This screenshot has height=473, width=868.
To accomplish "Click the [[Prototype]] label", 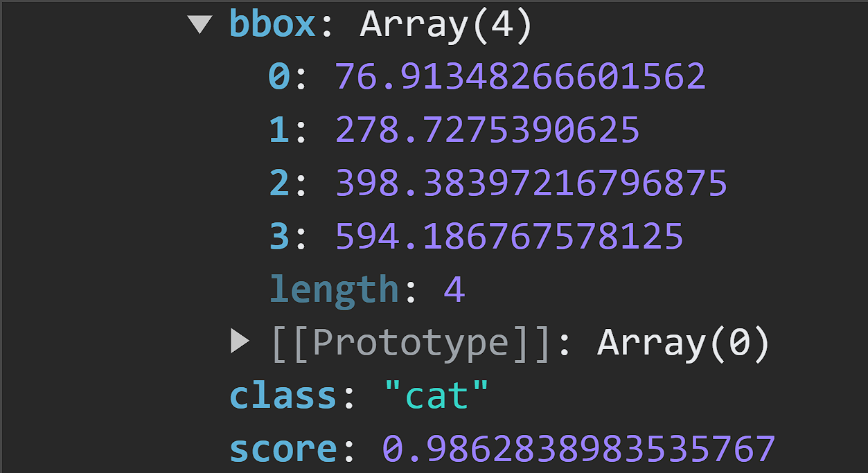I will (411, 343).
